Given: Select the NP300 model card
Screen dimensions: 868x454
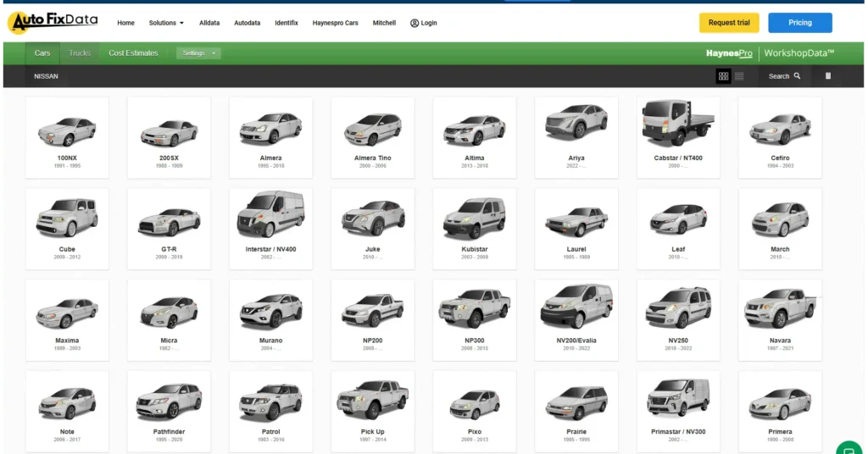Looking at the screenshot, I should (475, 320).
